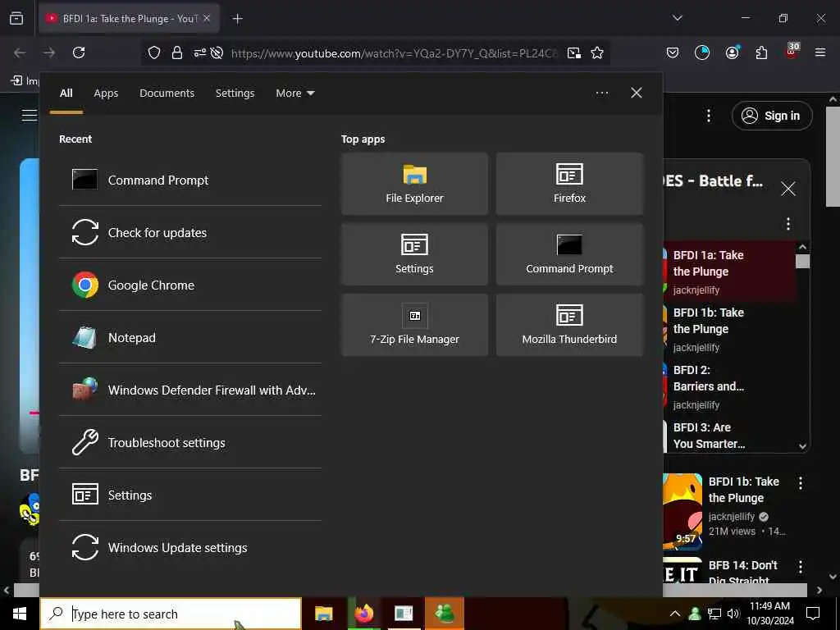Image resolution: width=840 pixels, height=630 pixels.
Task: Open the notification action center
Action: click(x=813, y=614)
